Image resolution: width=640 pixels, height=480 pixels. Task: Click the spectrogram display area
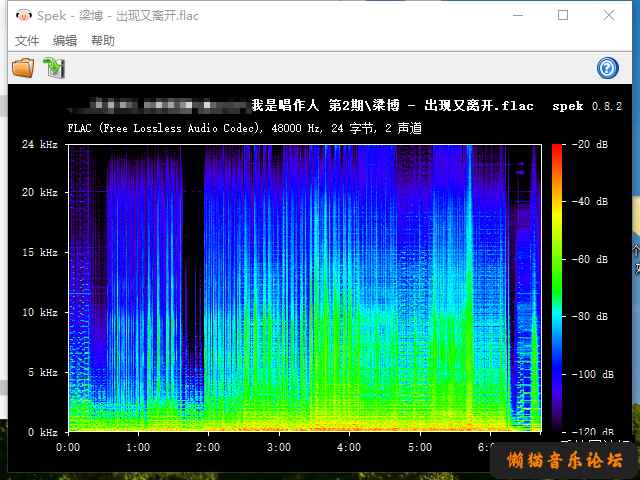tap(305, 288)
